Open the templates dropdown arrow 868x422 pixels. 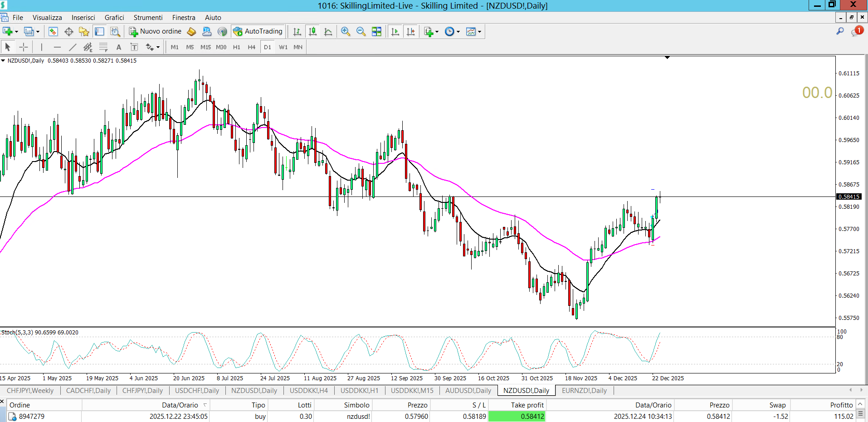[479, 32]
